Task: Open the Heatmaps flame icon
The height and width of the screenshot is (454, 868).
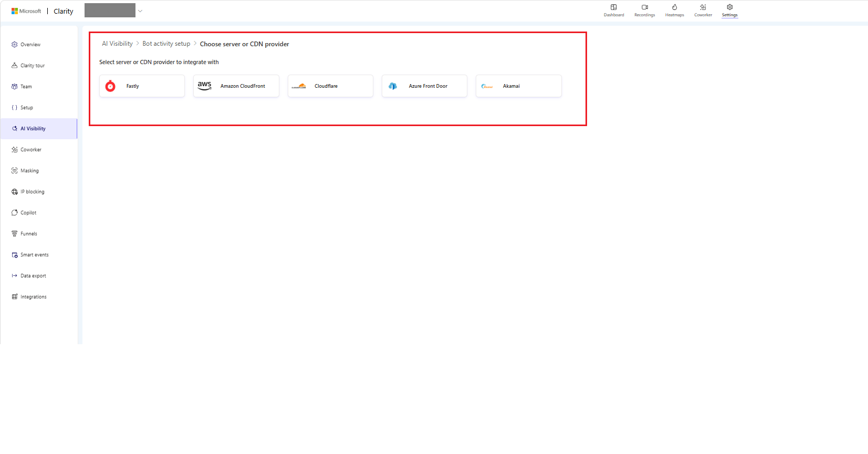Action: 675,7
